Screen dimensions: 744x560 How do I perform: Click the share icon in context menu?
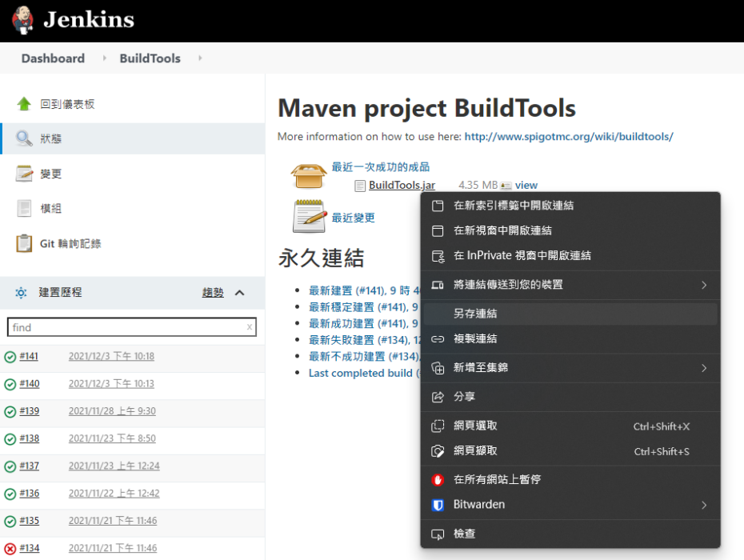click(x=438, y=397)
